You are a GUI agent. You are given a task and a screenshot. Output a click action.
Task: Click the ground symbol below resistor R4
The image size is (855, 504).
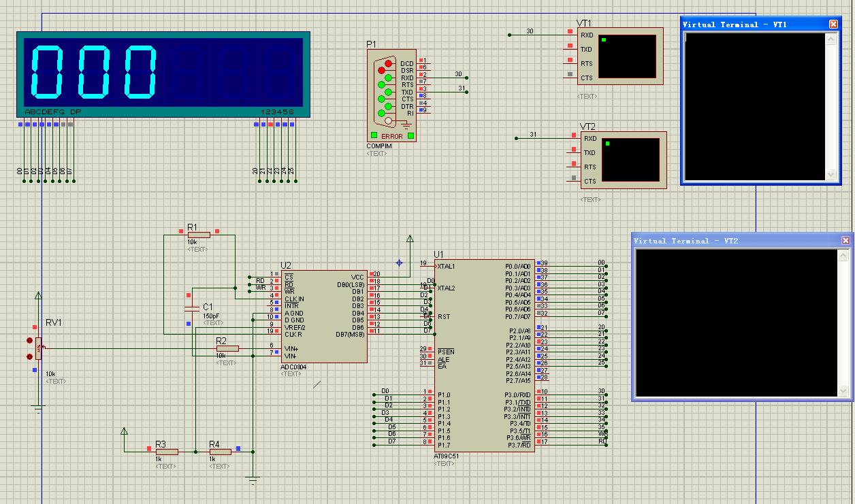253,482
